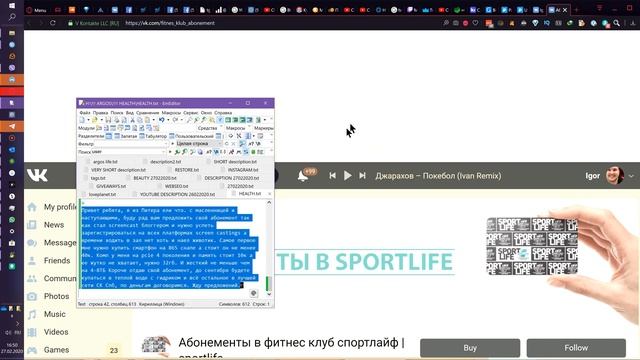Screen dimensions: 640x360
Task: Play the Джарахов track
Action: 347,176
